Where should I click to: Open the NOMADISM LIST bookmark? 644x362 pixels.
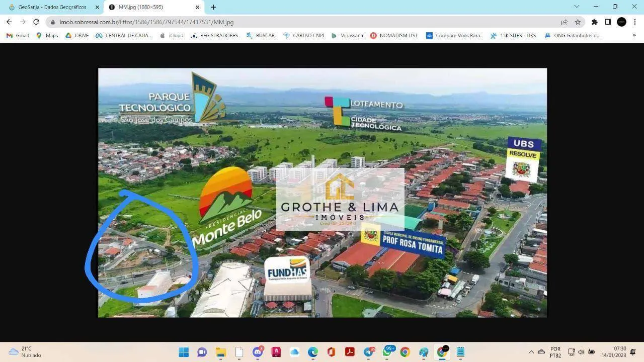click(394, 36)
